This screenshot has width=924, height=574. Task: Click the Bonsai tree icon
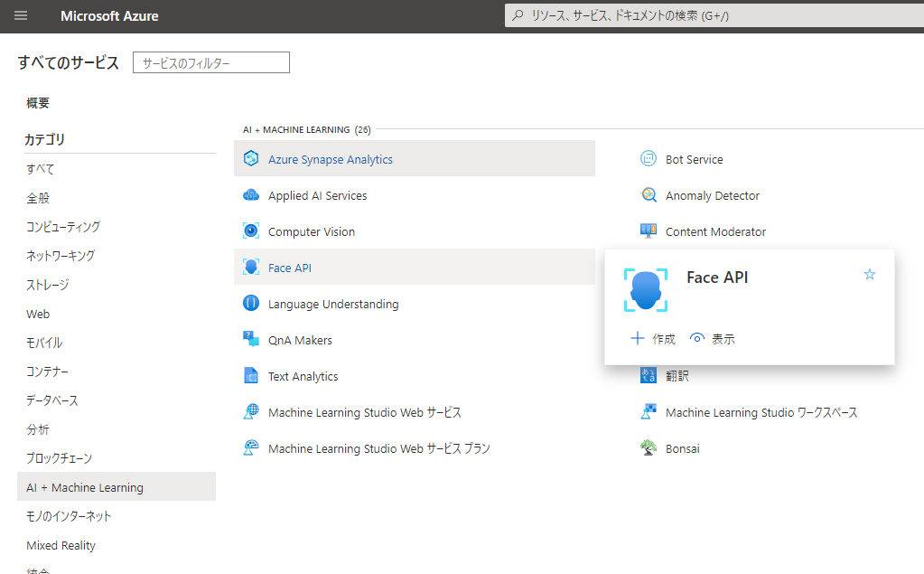pyautogui.click(x=649, y=447)
